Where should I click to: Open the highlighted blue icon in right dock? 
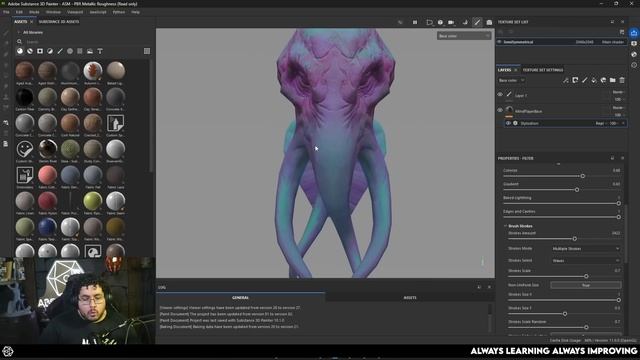634,33
